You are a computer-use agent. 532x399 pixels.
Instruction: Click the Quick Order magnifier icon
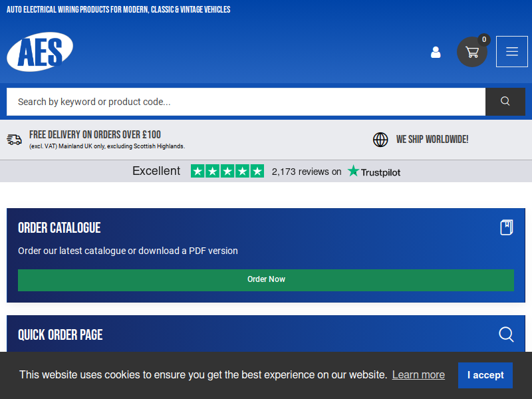point(506,334)
